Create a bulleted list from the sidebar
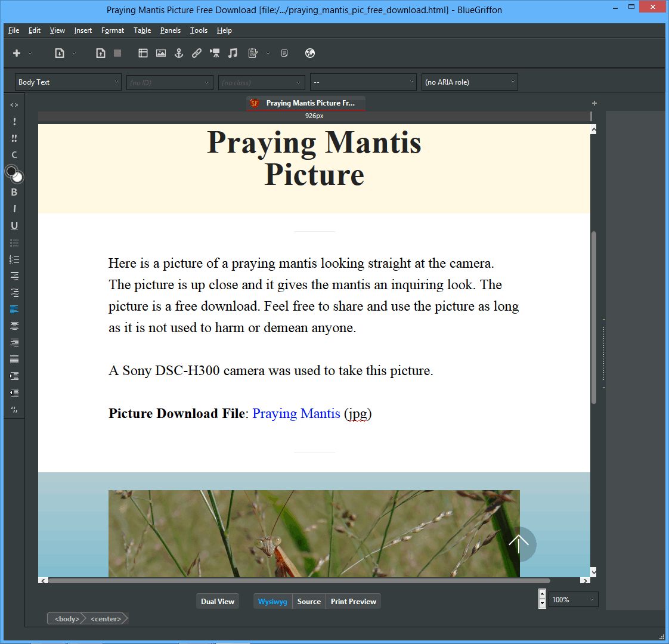 (14, 243)
